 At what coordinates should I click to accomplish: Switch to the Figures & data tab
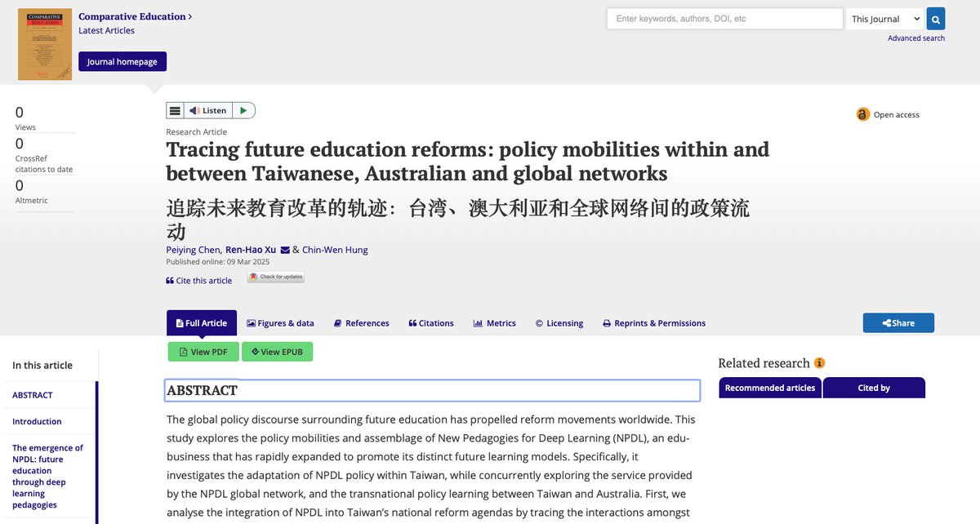tap(280, 323)
